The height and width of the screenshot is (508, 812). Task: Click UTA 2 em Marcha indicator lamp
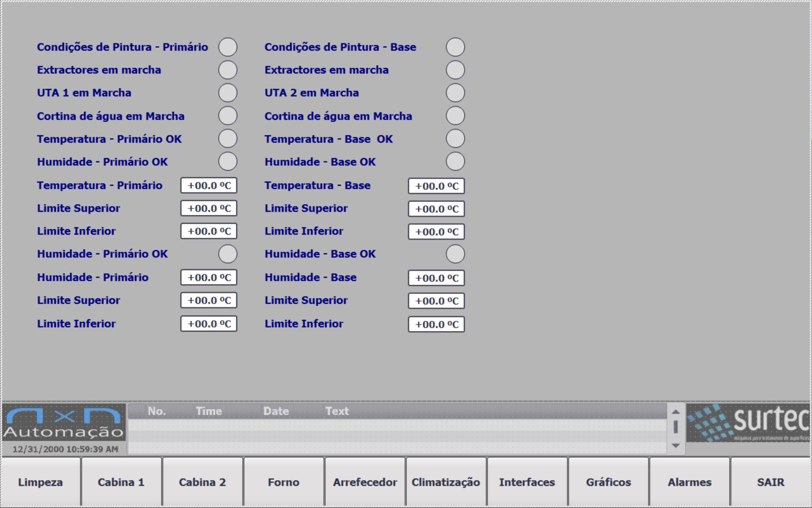coord(455,93)
